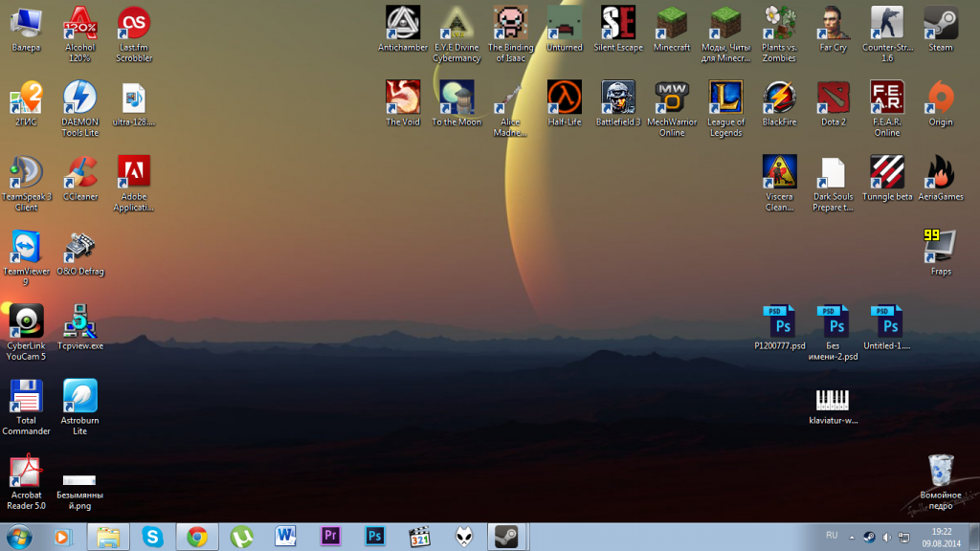The width and height of the screenshot is (980, 551).
Task: Switch to Photoshop in the taskbar
Action: click(x=375, y=537)
